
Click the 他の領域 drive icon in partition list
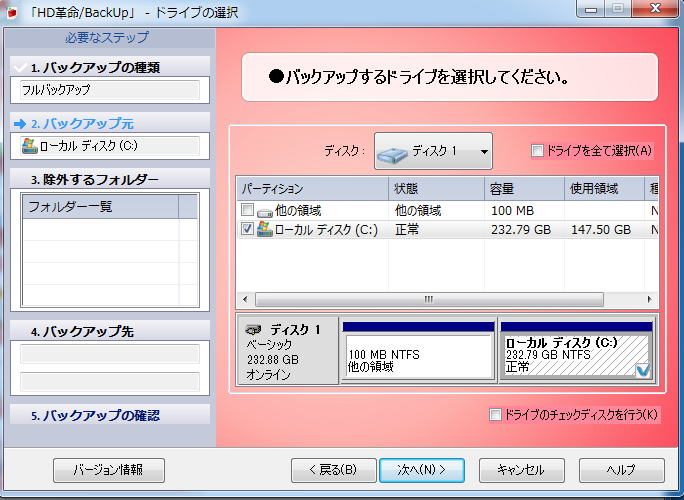tap(265, 211)
